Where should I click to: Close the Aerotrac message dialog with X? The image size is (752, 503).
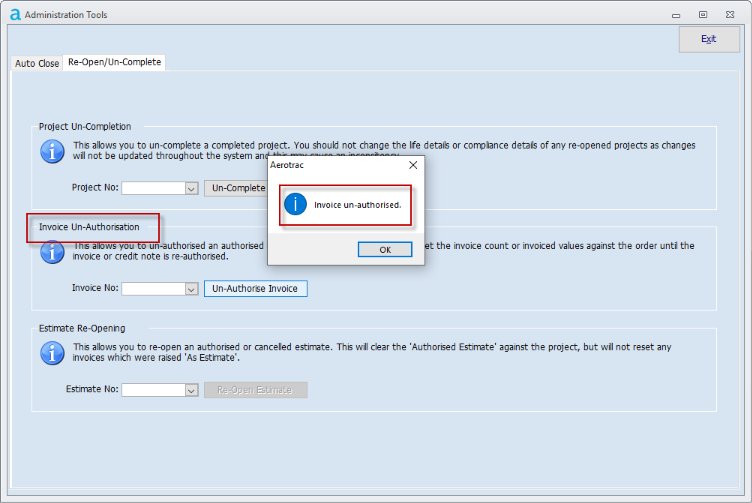pos(413,165)
